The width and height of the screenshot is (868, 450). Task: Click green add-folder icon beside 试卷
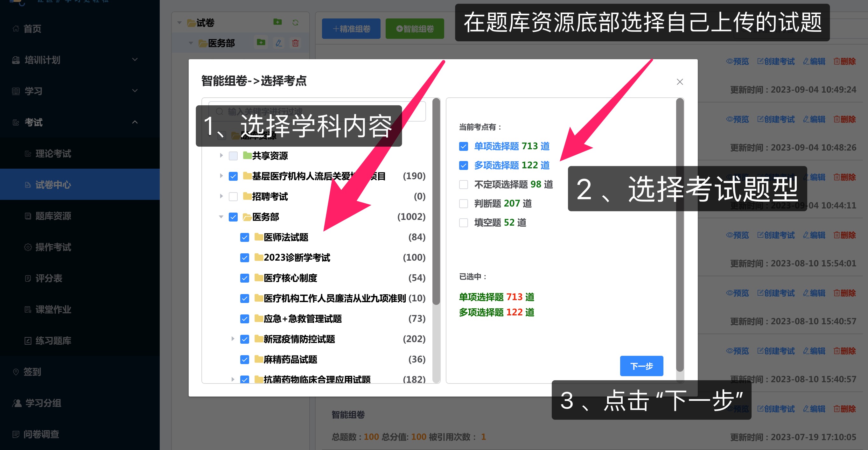277,22
